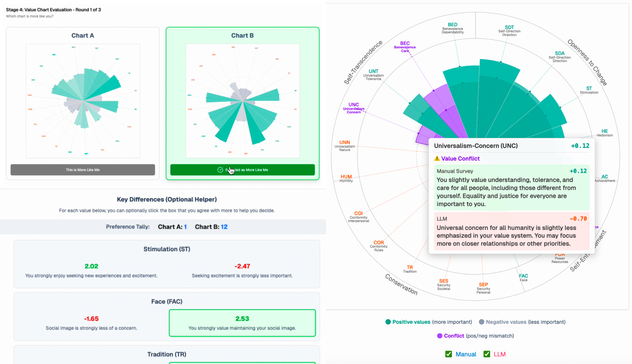This screenshot has width=632, height=364.
Task: Click the gray Negative values legend dot
Action: tap(482, 322)
